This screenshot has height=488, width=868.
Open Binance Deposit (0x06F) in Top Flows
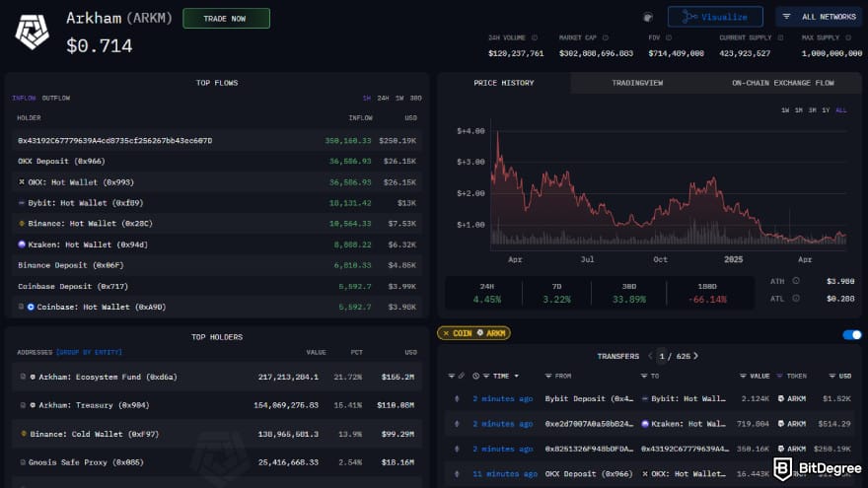[x=71, y=265]
